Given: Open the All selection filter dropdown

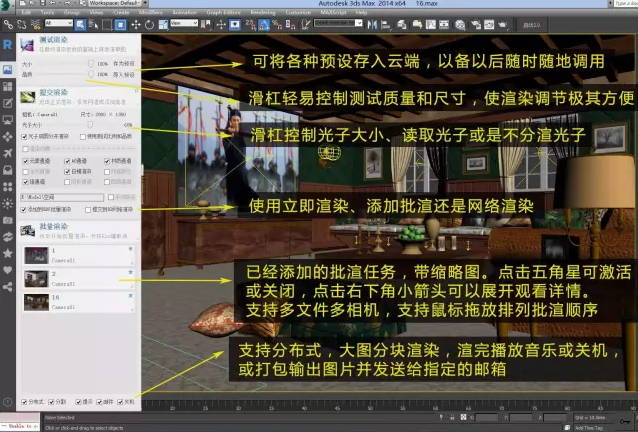Looking at the screenshot, I should pos(59,23).
